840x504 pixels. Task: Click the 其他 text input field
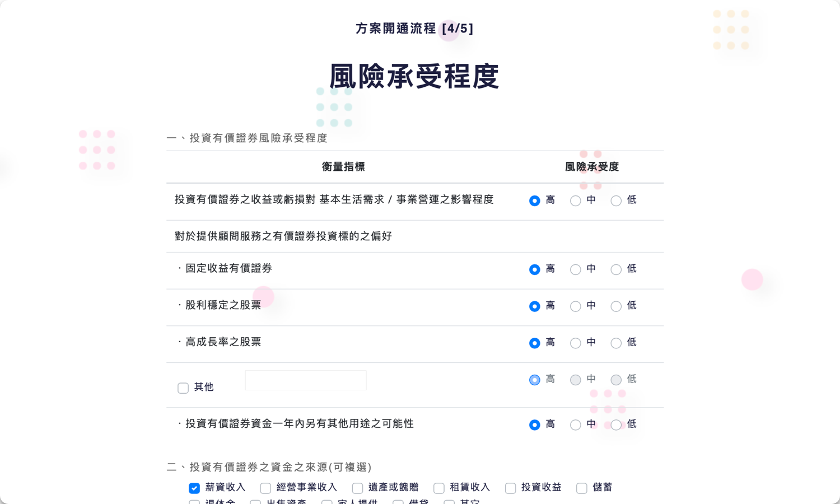[306, 380]
